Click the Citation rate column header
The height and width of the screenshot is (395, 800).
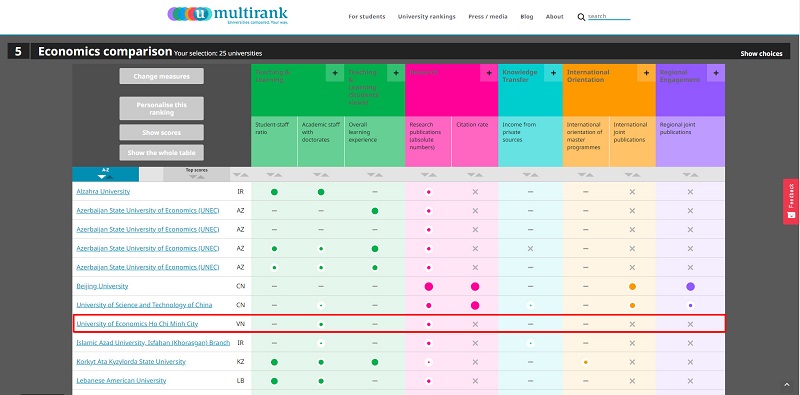pos(474,141)
